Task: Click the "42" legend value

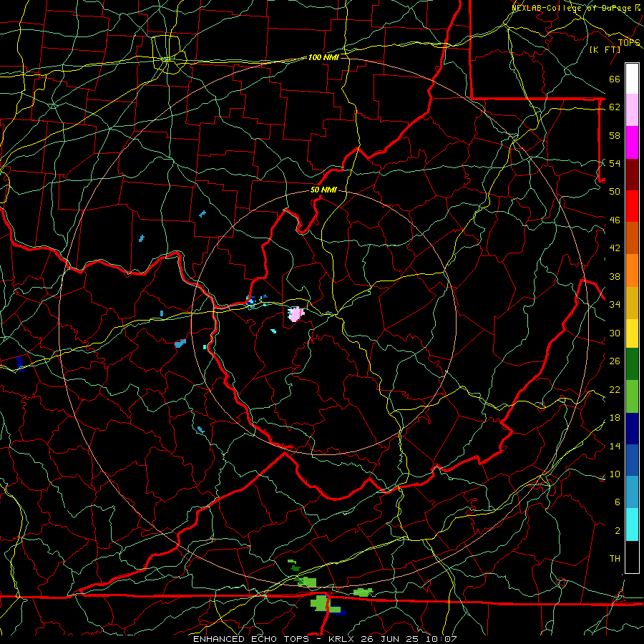Action: click(x=615, y=248)
